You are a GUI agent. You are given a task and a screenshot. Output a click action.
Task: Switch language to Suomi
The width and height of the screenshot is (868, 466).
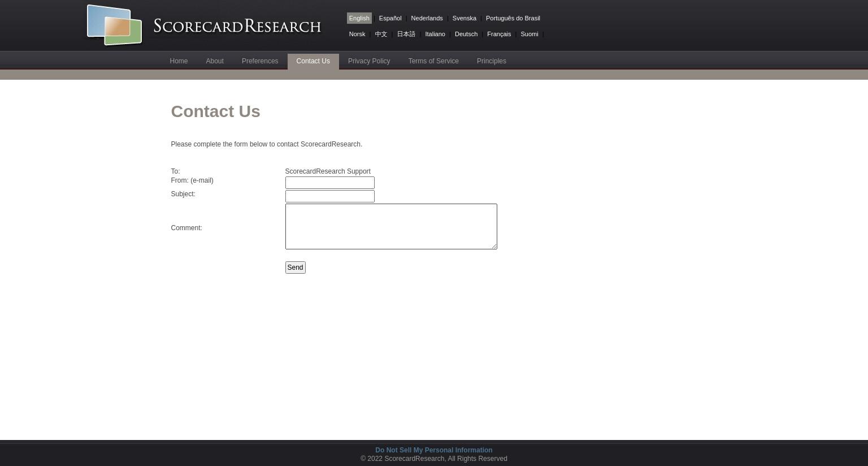[530, 34]
